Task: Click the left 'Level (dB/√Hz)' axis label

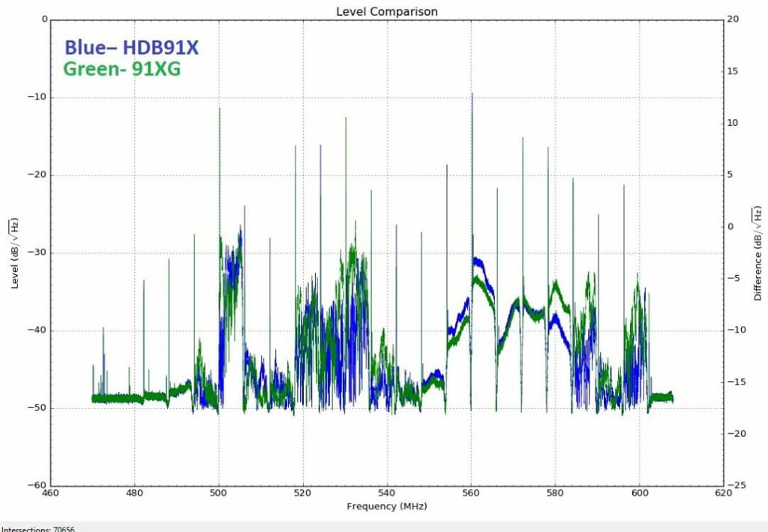Action: point(13,253)
